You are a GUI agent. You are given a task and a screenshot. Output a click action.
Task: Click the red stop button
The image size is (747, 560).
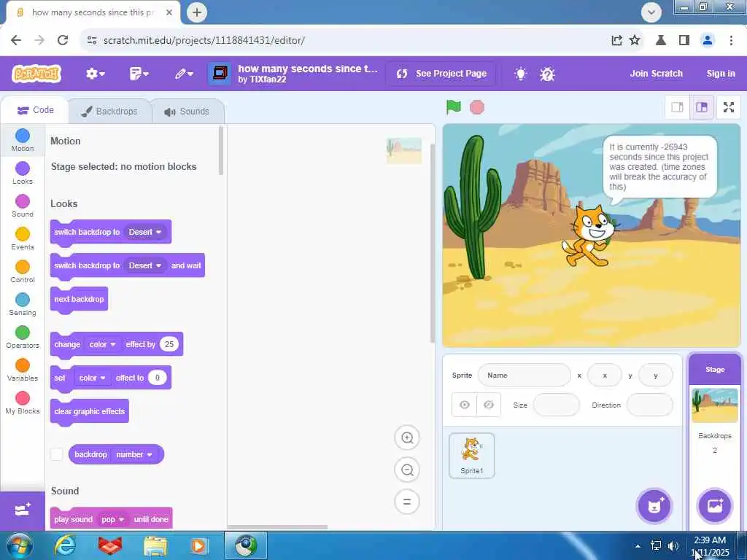(x=477, y=107)
